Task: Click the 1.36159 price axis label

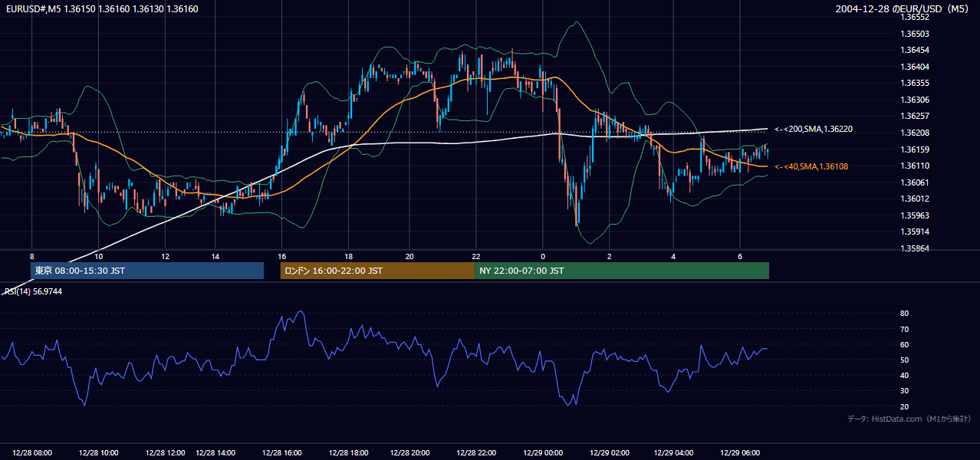Action: 915,149
